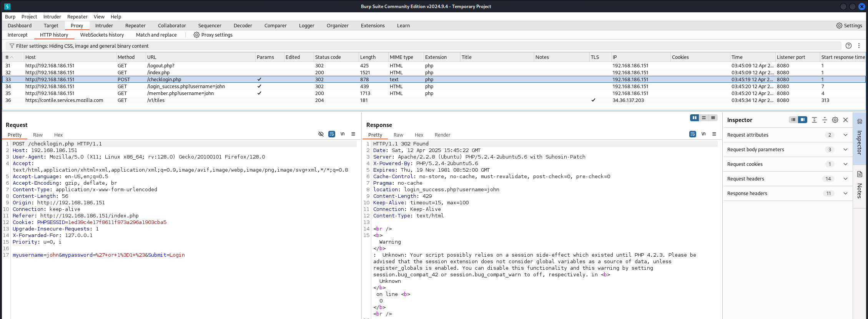Open the Response editor hamburger menu
The width and height of the screenshot is (868, 319).
point(714,134)
